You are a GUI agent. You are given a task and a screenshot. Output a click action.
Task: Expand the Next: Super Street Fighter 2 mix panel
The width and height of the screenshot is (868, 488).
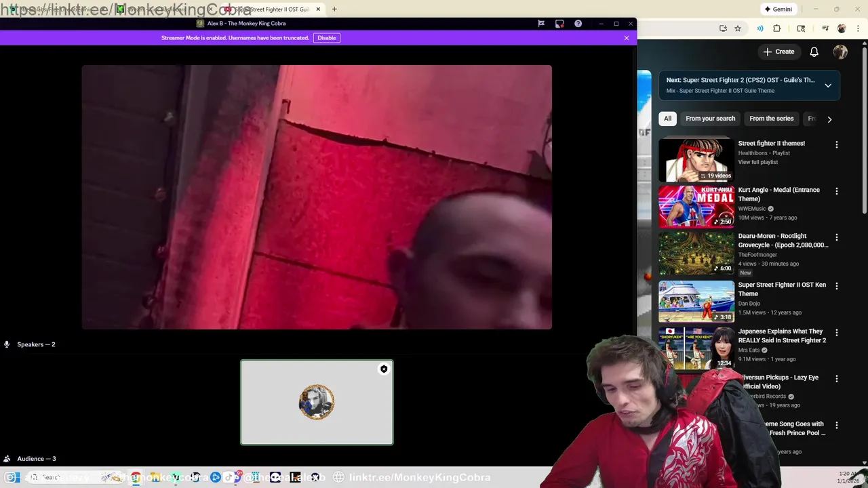coord(828,85)
